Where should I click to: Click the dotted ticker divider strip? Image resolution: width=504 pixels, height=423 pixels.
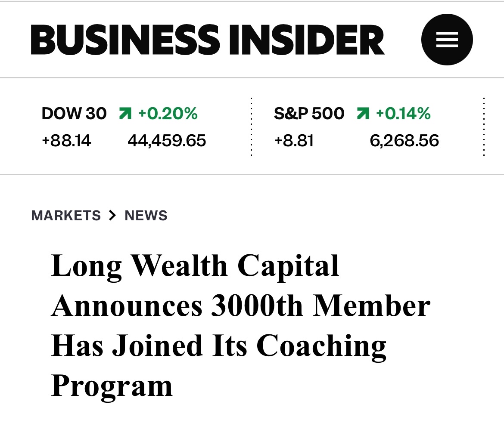point(252,126)
